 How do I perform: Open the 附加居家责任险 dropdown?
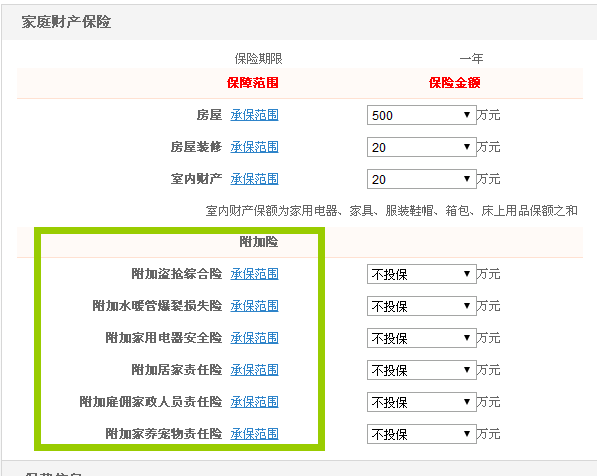pyautogui.click(x=421, y=370)
